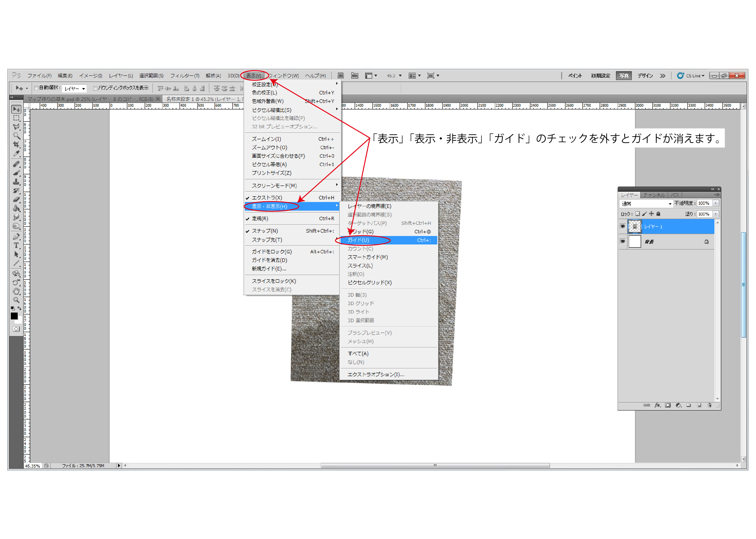Enable the 自動選択 checkbox
The width and height of the screenshot is (756, 539).
(36, 88)
